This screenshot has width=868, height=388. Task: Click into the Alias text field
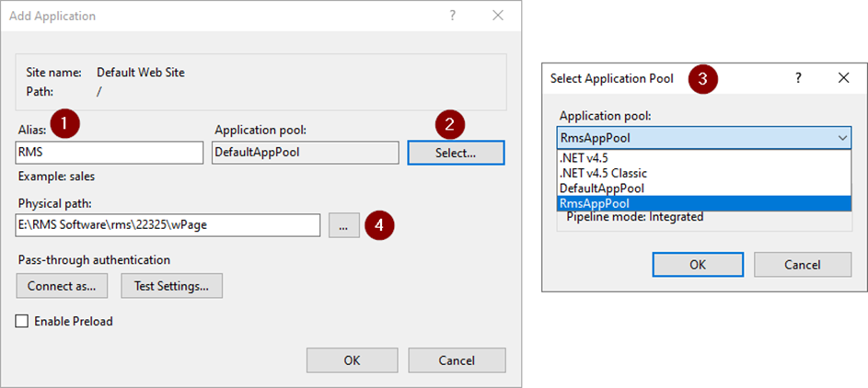tap(110, 153)
